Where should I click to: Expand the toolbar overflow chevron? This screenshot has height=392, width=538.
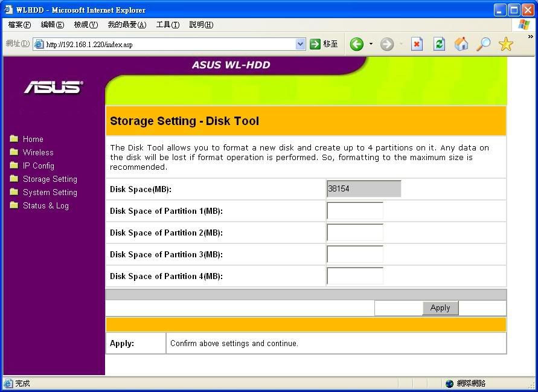click(x=530, y=36)
